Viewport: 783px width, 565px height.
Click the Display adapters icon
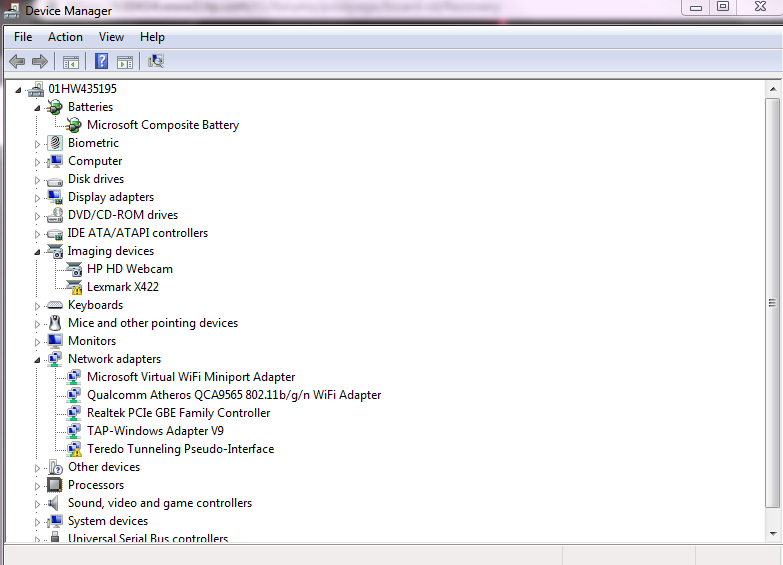(55, 197)
